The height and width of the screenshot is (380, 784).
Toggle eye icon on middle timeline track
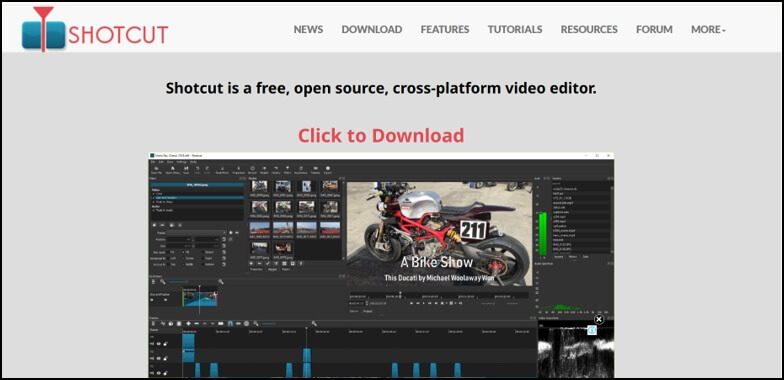point(158,358)
